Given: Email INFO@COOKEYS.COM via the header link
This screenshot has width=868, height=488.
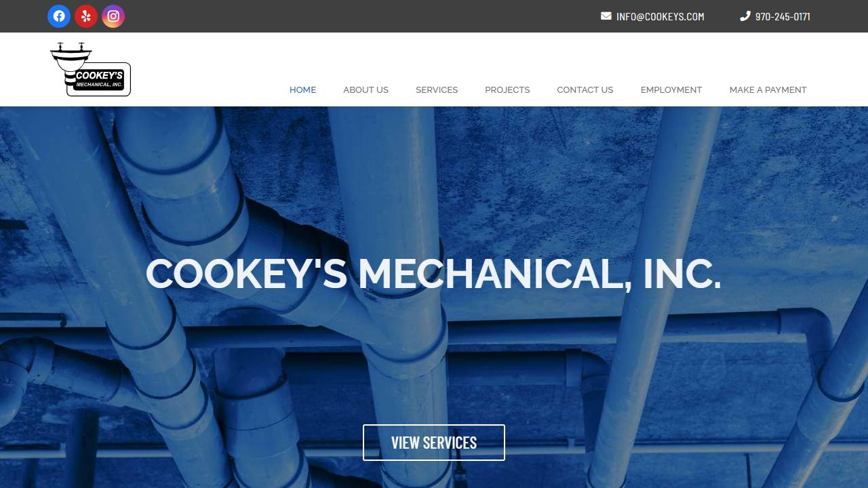Looking at the screenshot, I should (x=660, y=16).
